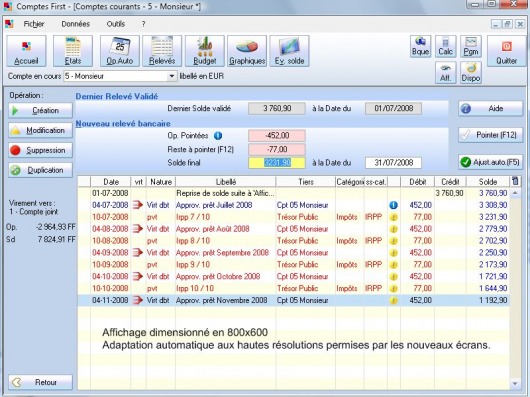Click the Quitter exit button
The image size is (530, 397).
(506, 51)
